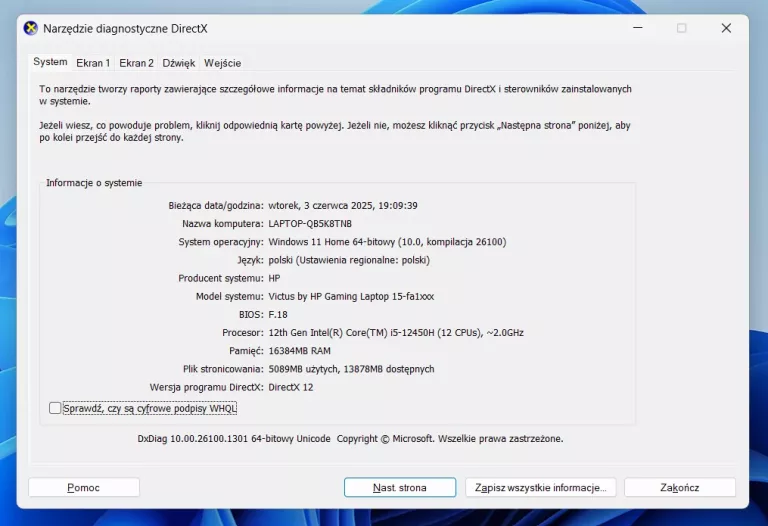
Task: Click the Plik stronicowania: label
Action: click(x=223, y=369)
